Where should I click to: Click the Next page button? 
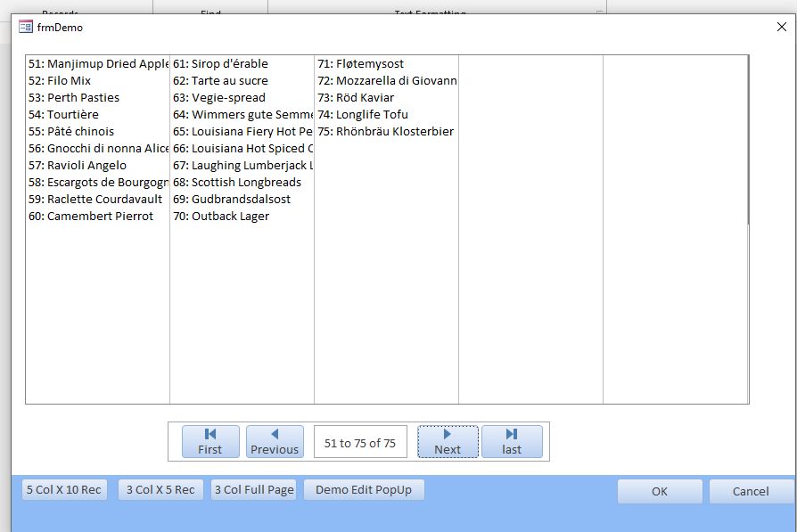pyautogui.click(x=448, y=442)
